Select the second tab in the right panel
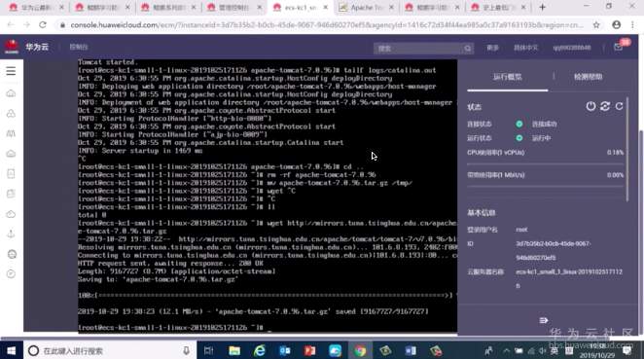Screen dimensions: 644x359 pos(589,77)
